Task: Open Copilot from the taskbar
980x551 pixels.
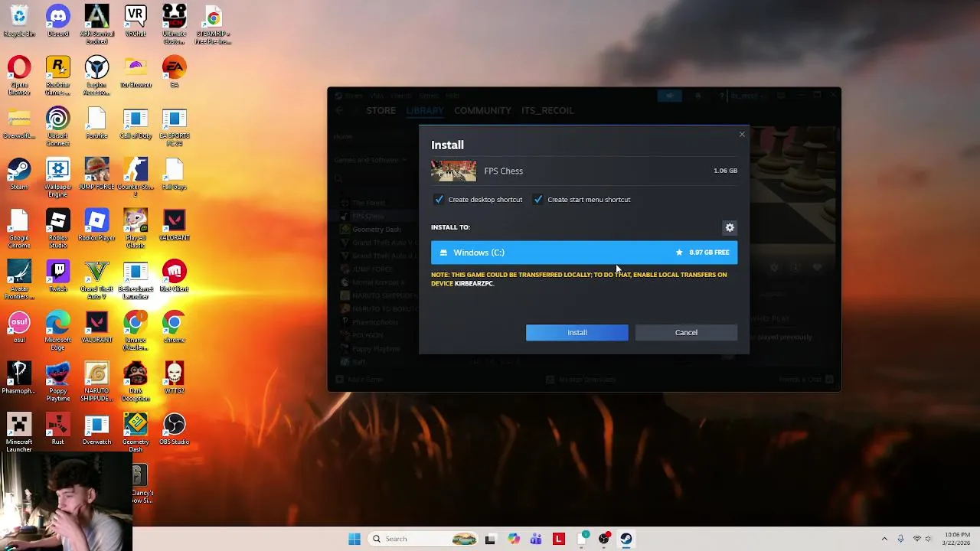Action: tap(514, 539)
